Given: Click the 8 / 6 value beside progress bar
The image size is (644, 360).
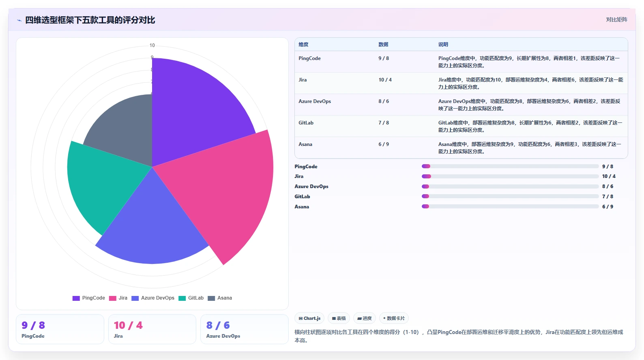Looking at the screenshot, I should coord(608,186).
